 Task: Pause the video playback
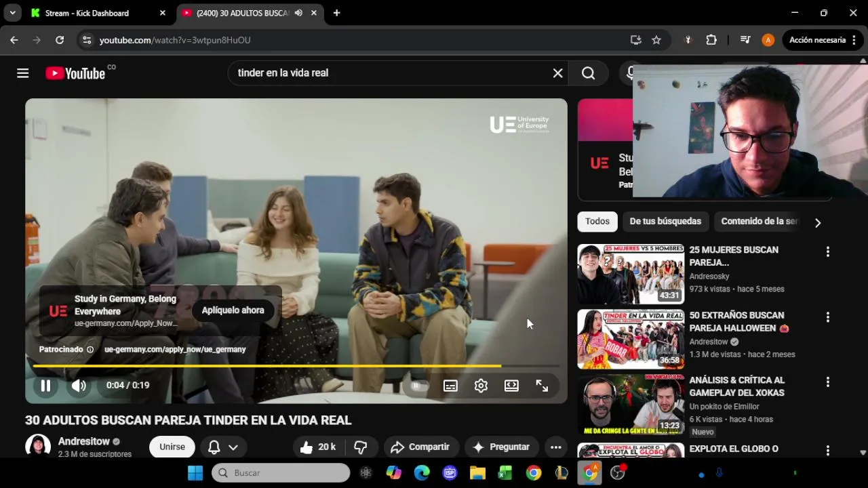[x=45, y=386]
